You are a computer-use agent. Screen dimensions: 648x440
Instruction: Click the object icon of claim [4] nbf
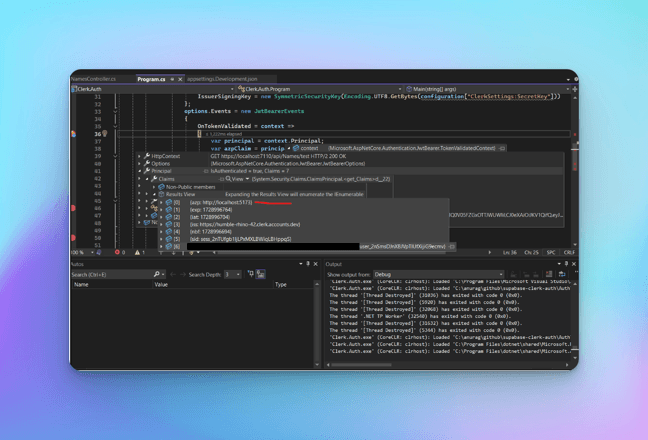[169, 232]
